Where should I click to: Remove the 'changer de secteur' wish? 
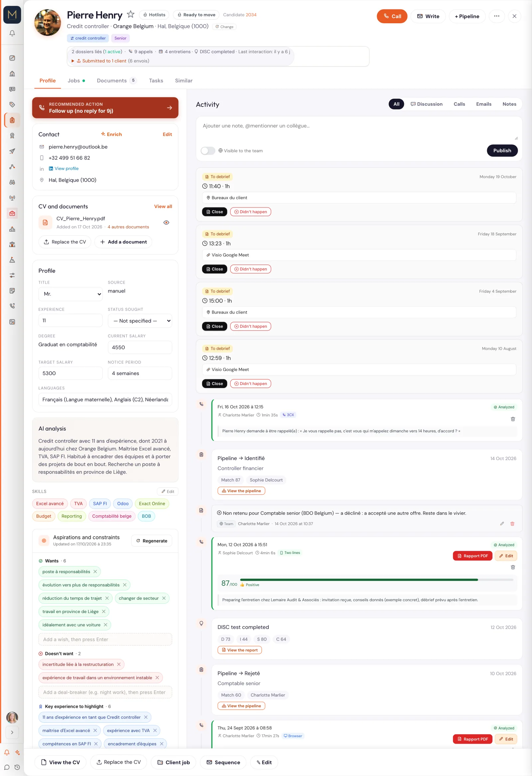(164, 598)
